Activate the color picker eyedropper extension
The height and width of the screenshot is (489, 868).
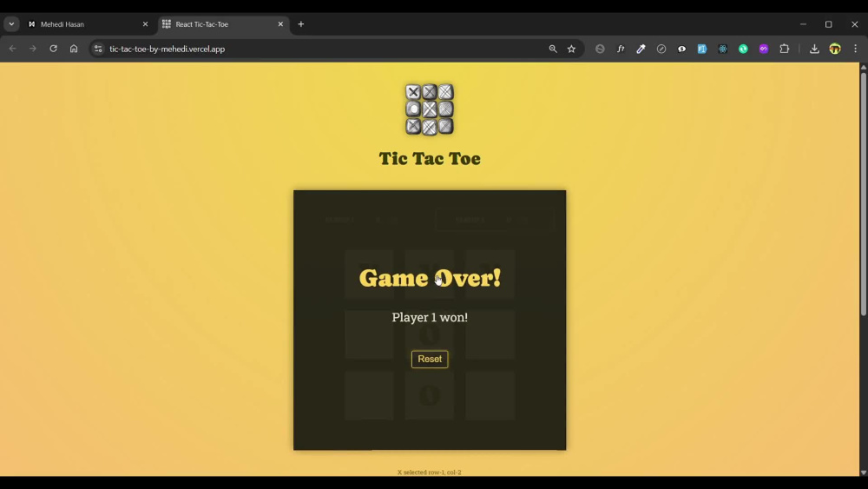(641, 49)
